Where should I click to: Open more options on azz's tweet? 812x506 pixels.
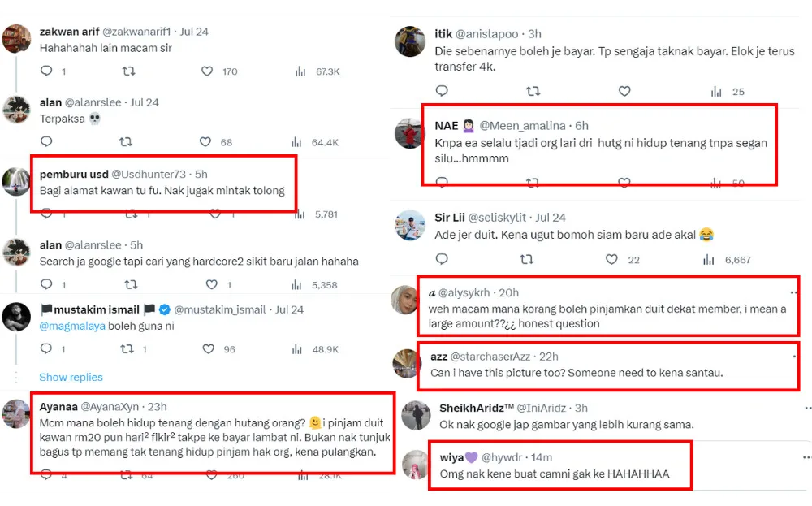(793, 355)
